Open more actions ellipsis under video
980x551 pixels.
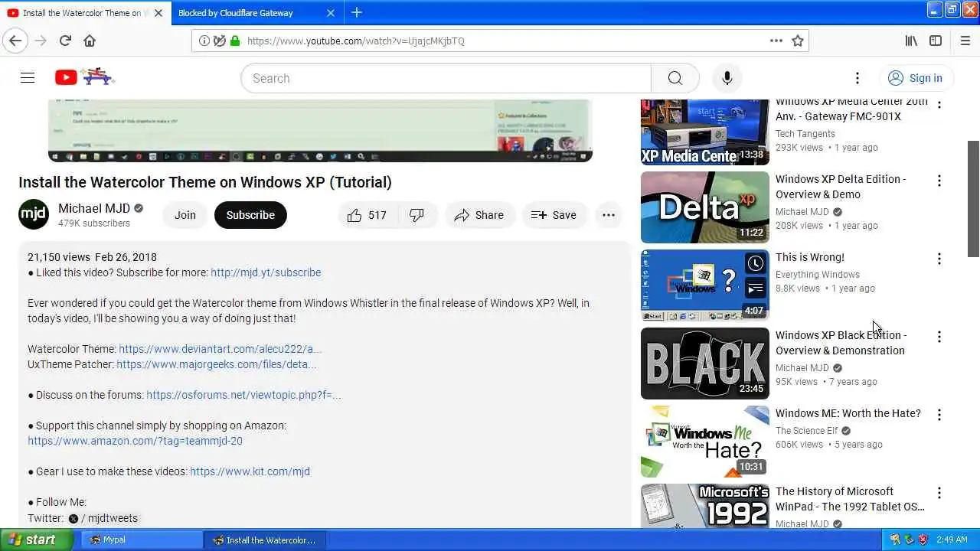[x=609, y=215]
